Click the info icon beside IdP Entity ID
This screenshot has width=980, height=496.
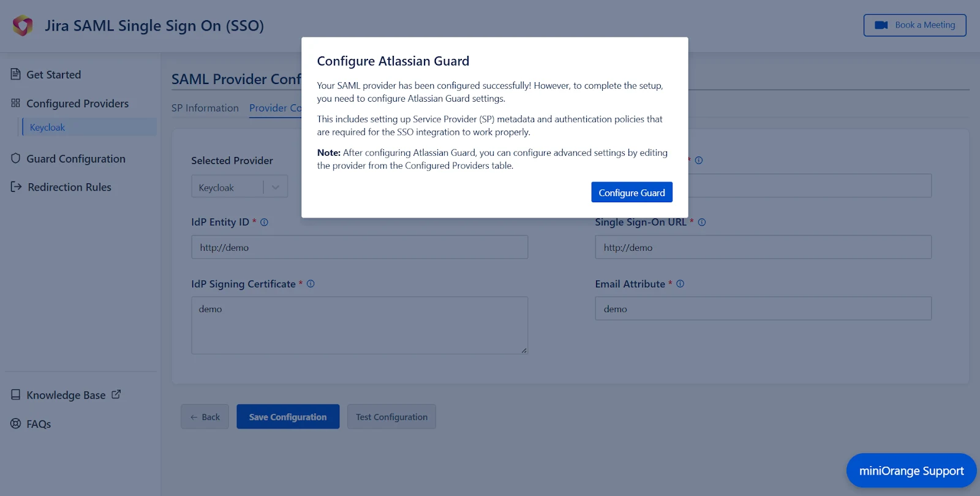pos(263,222)
